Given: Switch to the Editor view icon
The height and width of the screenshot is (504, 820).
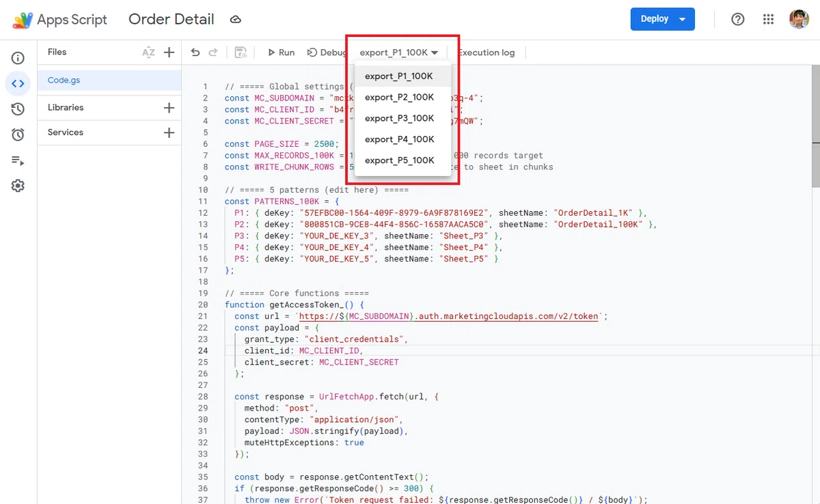Looking at the screenshot, I should 18,84.
